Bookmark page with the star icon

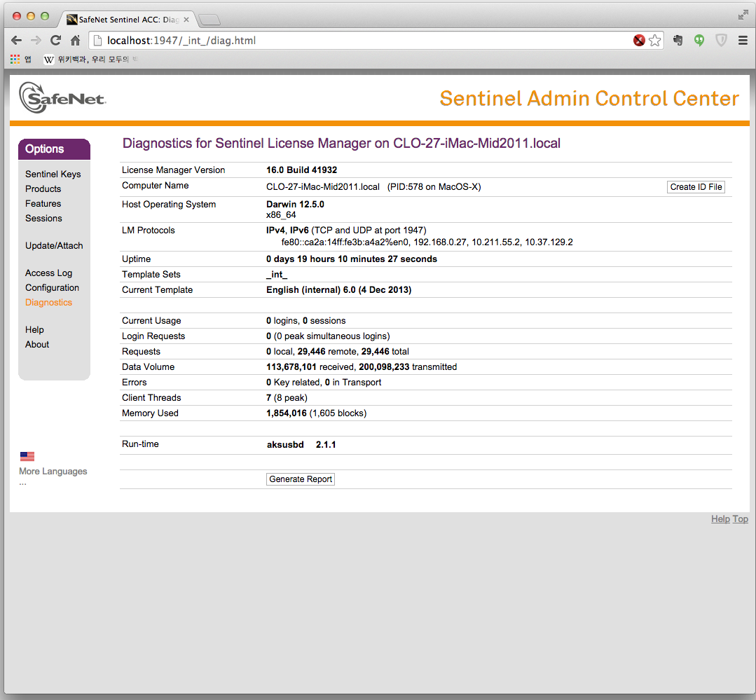click(654, 41)
